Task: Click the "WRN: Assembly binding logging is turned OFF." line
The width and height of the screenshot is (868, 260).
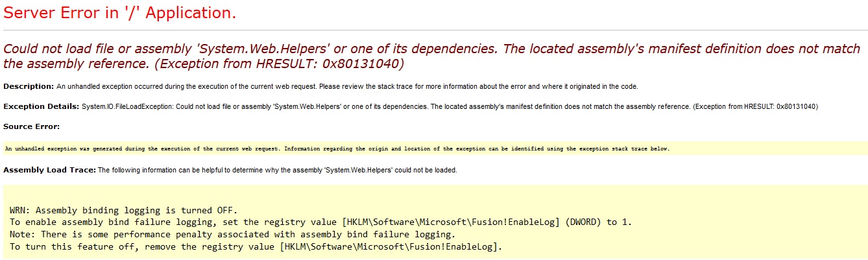Action: point(124,210)
